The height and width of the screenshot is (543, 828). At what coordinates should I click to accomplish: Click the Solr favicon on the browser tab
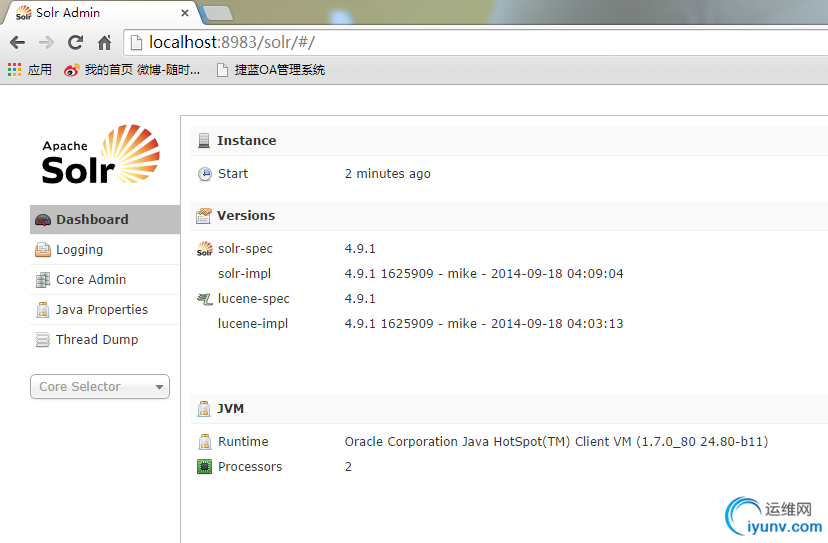pos(24,13)
